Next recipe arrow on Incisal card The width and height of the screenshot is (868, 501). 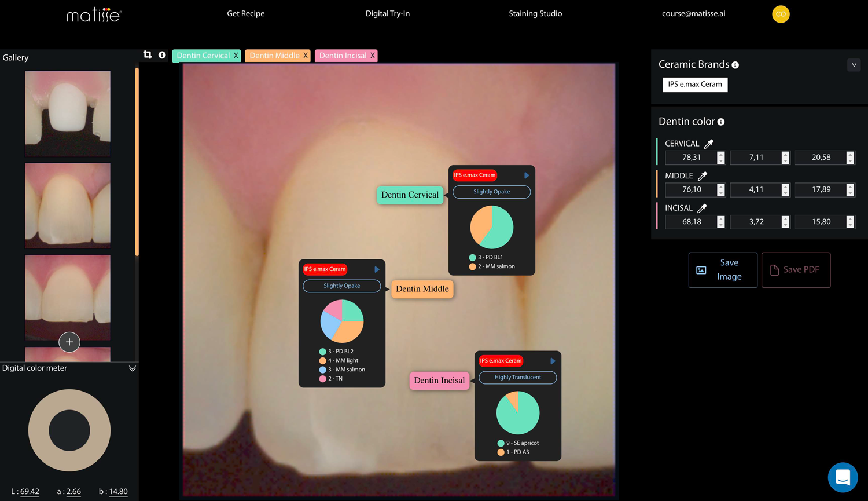pos(553,361)
